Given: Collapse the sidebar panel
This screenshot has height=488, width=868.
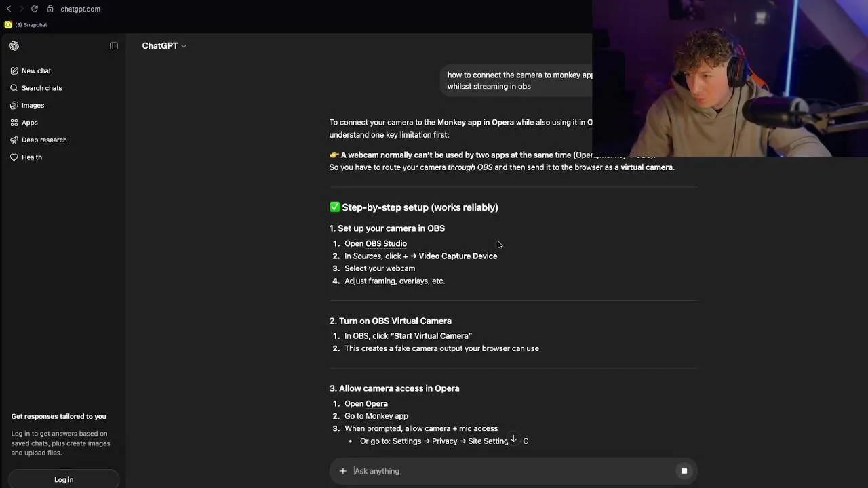Looking at the screenshot, I should [x=114, y=46].
